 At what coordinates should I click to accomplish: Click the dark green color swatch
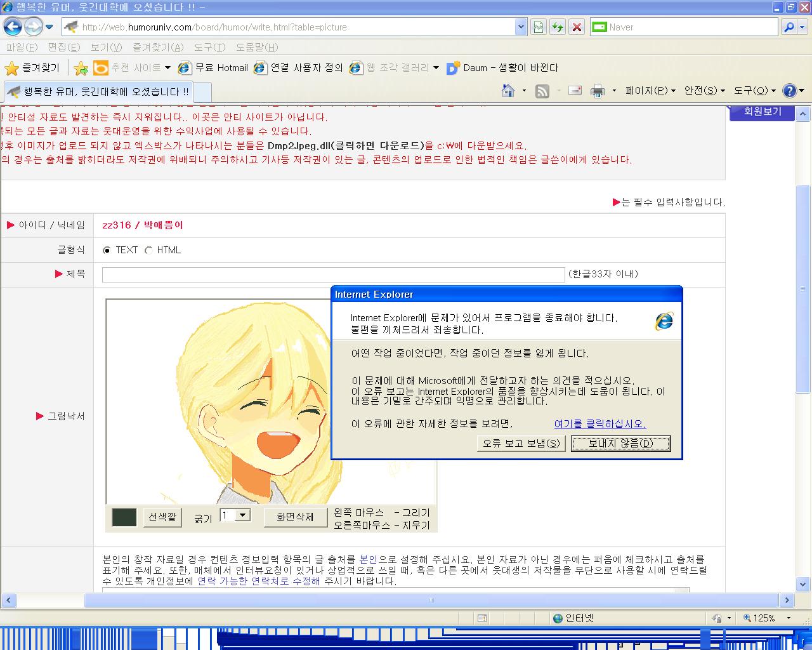124,517
